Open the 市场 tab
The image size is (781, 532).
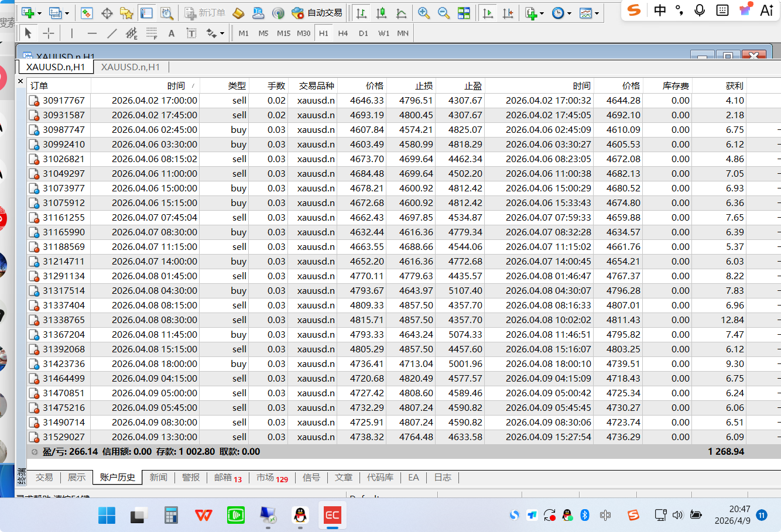point(272,478)
